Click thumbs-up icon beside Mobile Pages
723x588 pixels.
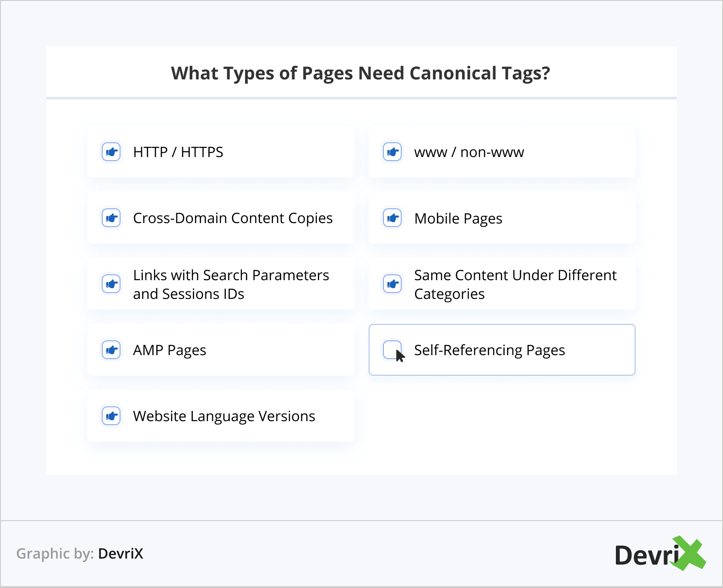point(392,218)
